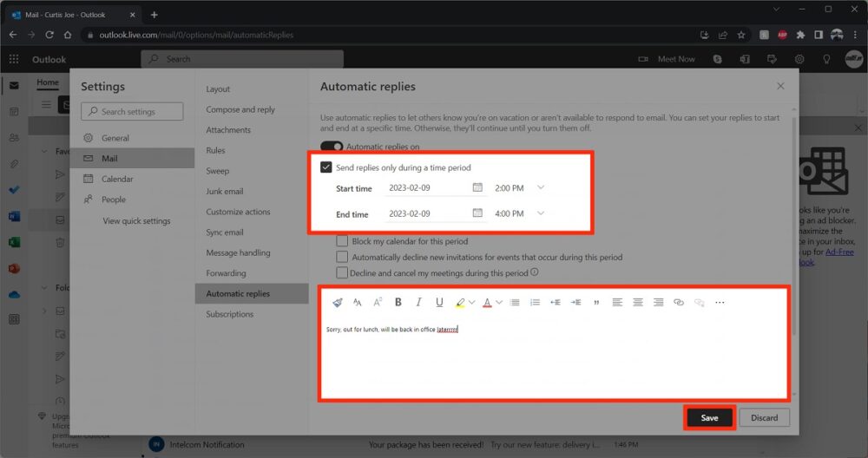Open Outlook settings gear icon
The width and height of the screenshot is (868, 458).
[799, 59]
